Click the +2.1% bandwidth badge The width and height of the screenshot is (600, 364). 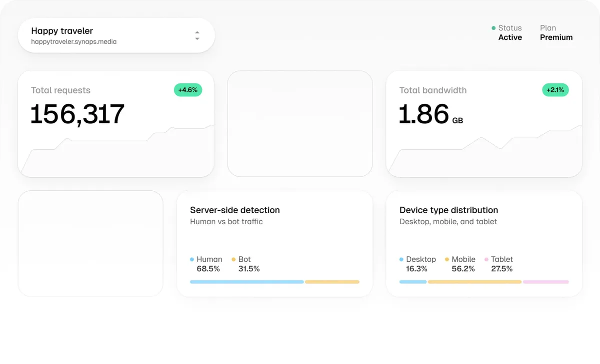pyautogui.click(x=555, y=90)
